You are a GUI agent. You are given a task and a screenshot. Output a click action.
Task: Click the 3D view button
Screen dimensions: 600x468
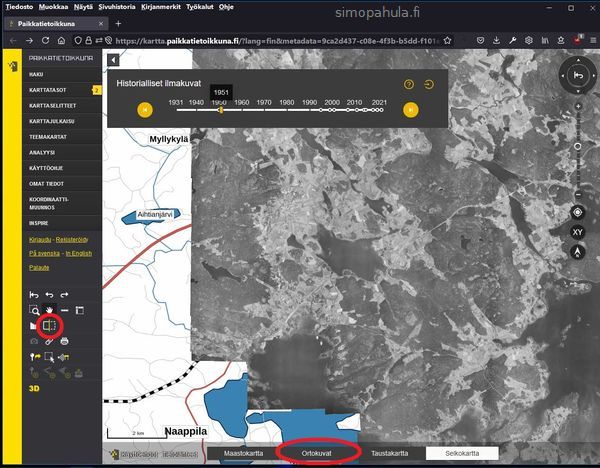(34, 387)
